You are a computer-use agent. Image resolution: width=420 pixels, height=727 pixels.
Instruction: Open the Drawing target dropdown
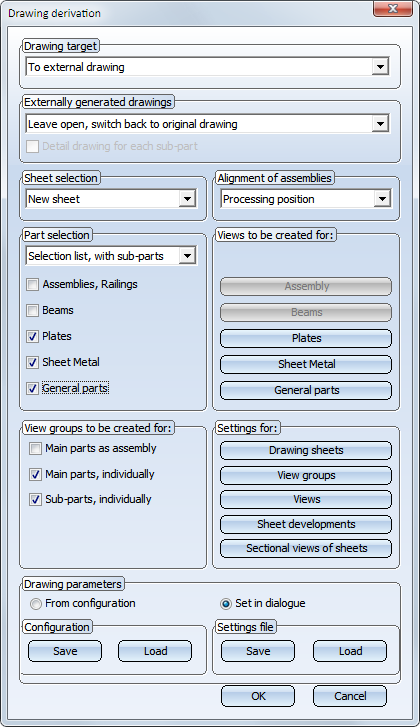click(x=207, y=67)
